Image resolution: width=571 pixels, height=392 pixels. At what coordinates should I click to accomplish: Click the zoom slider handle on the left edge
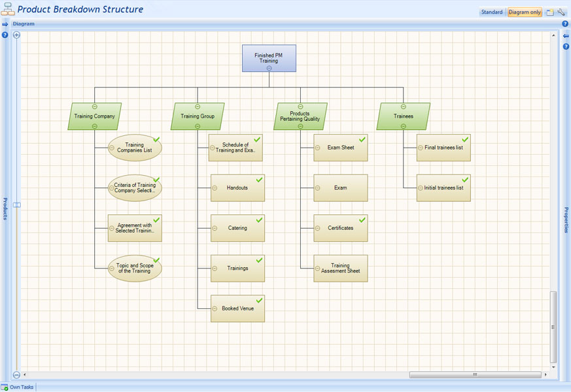[x=16, y=204]
